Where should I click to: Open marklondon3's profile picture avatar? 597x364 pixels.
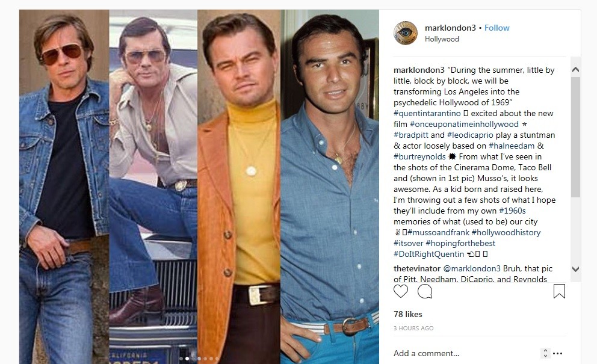coord(406,33)
